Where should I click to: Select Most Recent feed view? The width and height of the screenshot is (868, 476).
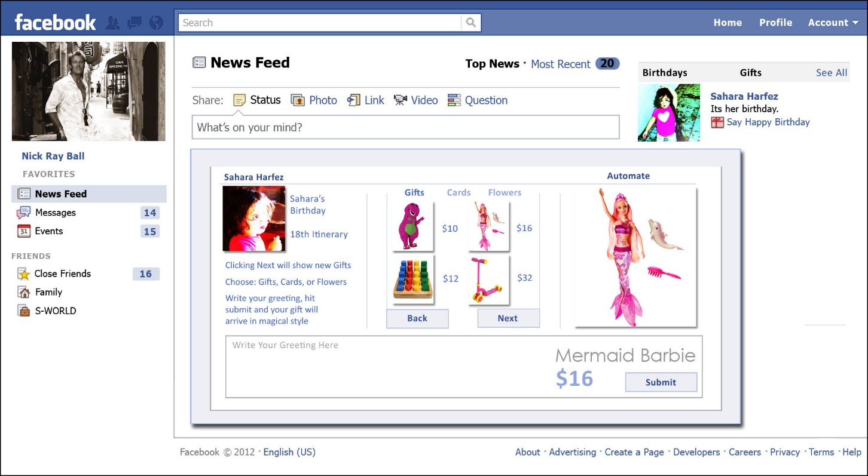(x=561, y=64)
